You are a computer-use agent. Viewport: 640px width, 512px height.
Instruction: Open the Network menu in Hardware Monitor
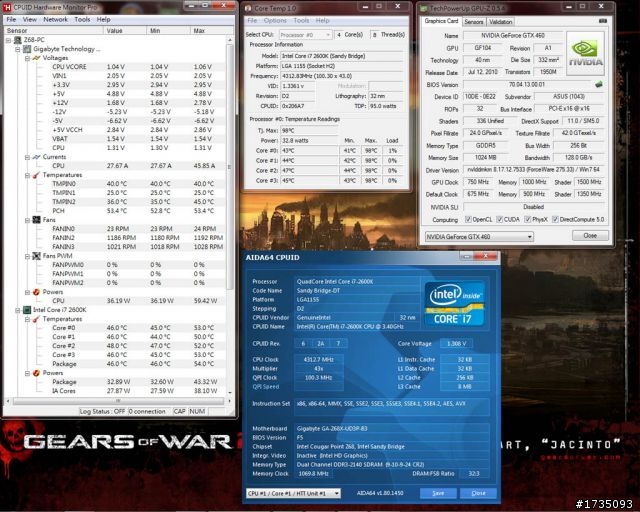pyautogui.click(x=56, y=19)
